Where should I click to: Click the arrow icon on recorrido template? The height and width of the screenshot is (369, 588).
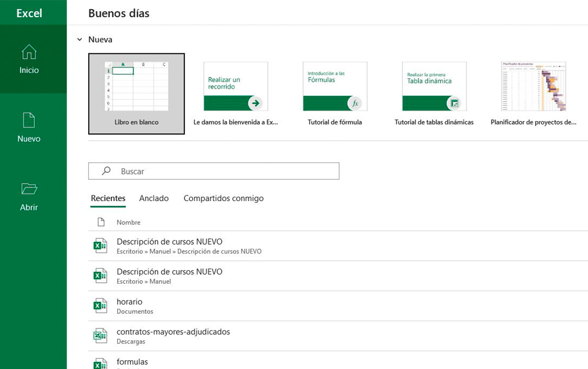click(255, 103)
